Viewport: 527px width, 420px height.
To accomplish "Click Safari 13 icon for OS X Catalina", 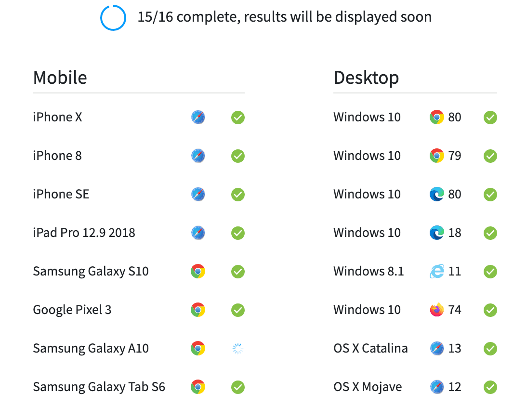I will 436,348.
